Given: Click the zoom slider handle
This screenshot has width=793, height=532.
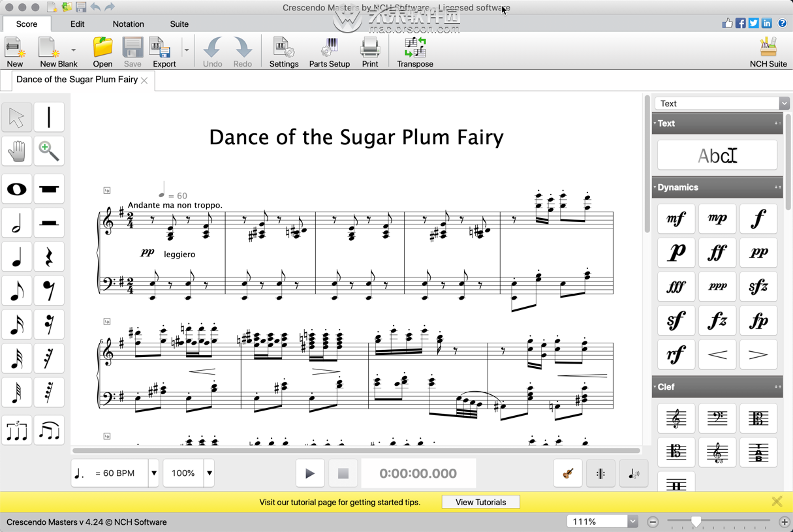Looking at the screenshot, I should (x=696, y=522).
